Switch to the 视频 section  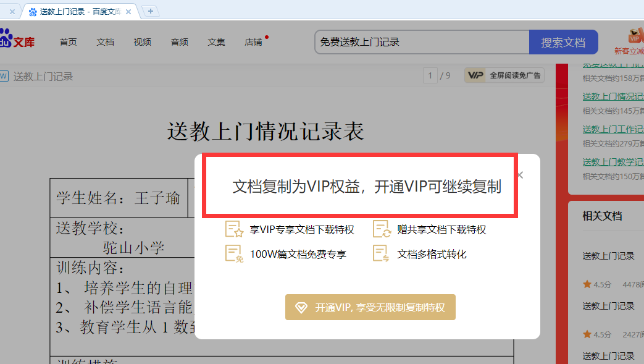pyautogui.click(x=142, y=42)
